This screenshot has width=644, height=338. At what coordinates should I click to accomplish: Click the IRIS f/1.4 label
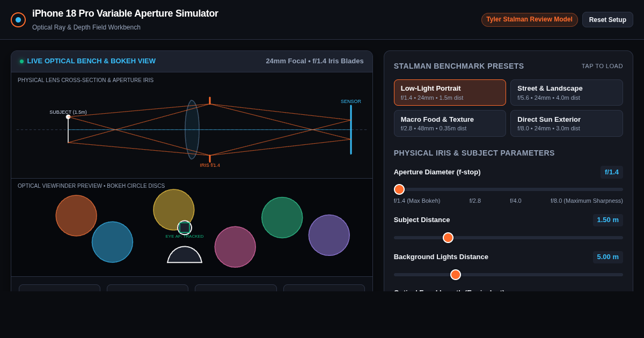coord(210,165)
